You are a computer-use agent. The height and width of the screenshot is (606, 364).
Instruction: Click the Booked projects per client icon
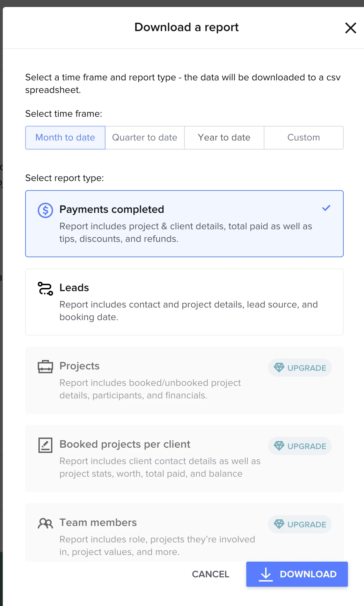pyautogui.click(x=45, y=445)
